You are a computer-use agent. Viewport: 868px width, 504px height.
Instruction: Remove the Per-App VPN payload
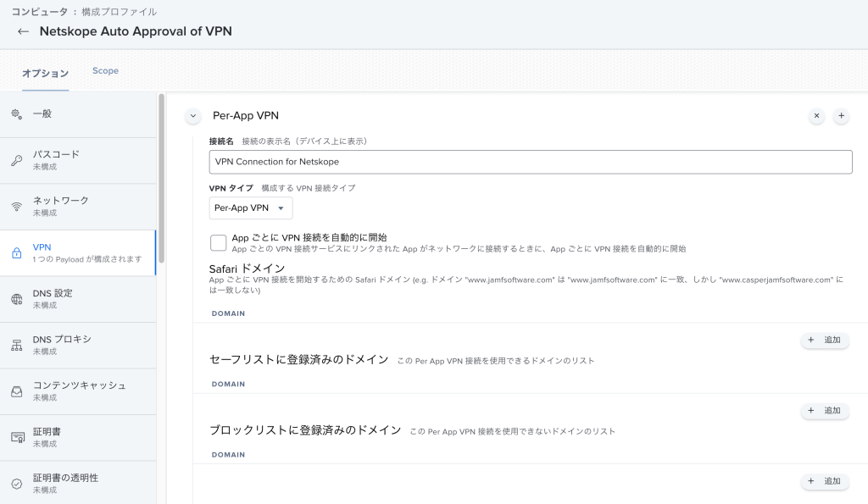[816, 116]
